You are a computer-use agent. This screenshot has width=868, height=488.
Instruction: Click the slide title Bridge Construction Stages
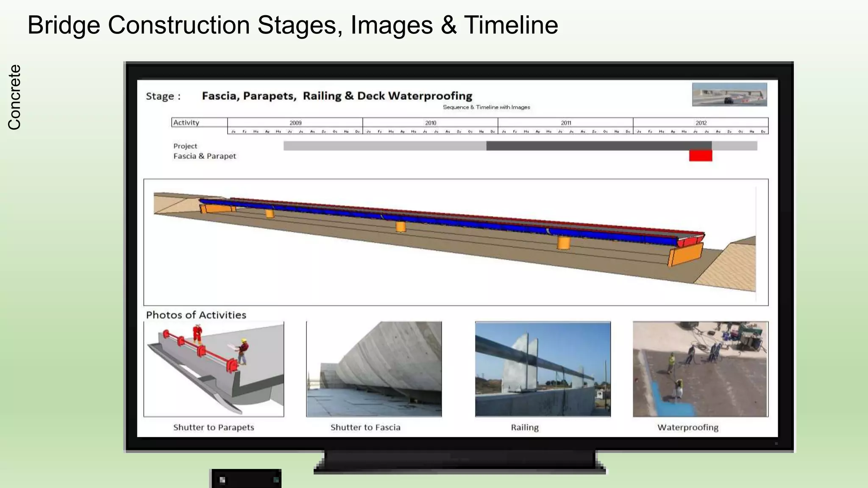292,25
